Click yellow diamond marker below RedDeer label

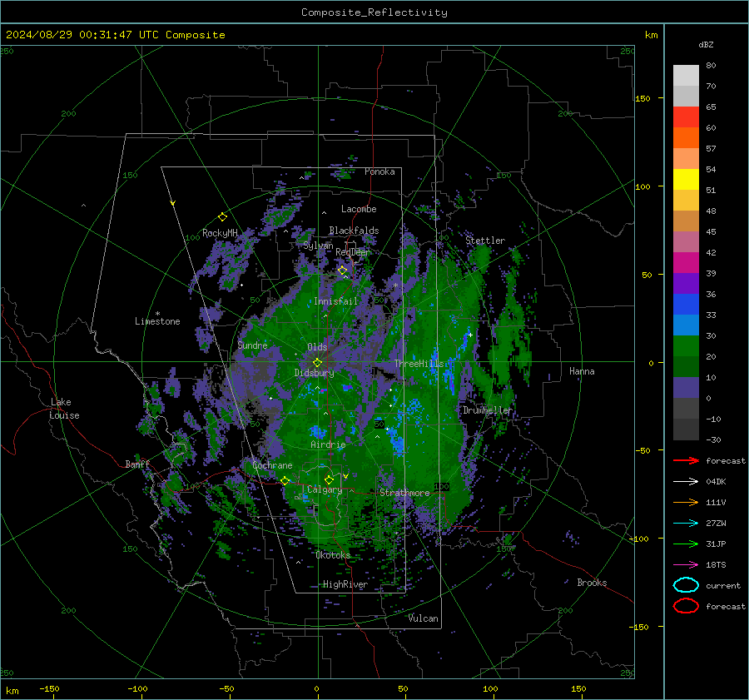point(343,271)
